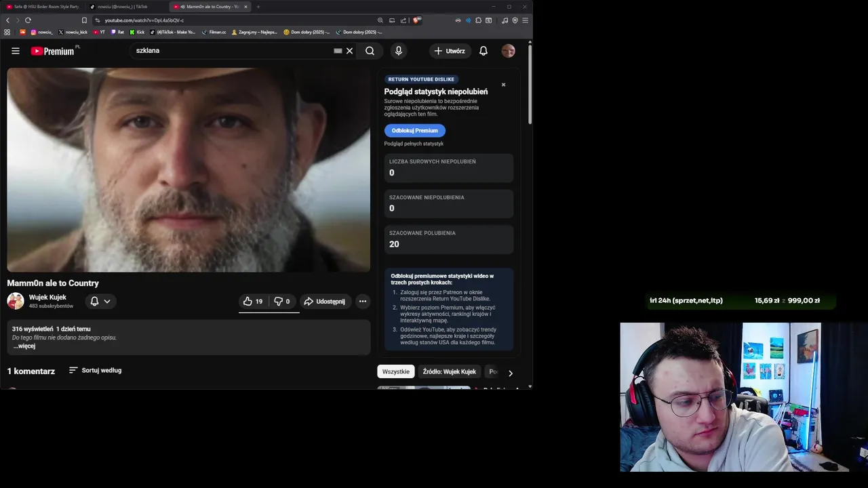Viewport: 868px width, 488px height.
Task: Open the YouTube guide hamburger menu
Action: [x=16, y=51]
